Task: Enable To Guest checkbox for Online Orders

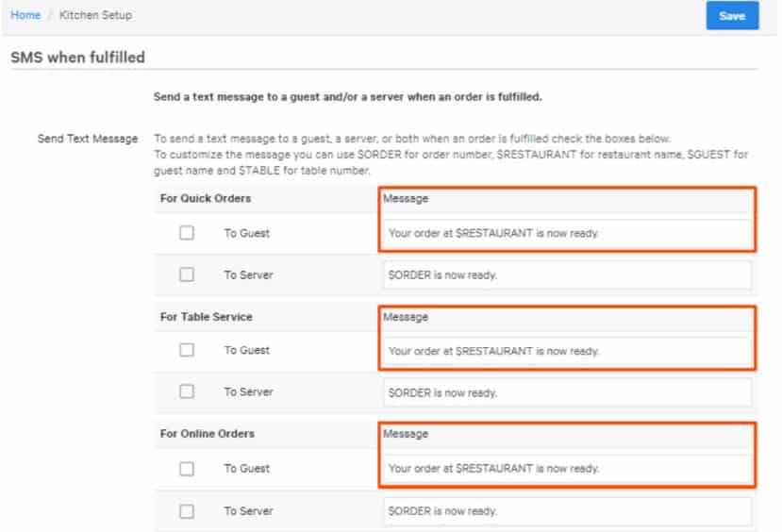Action: (187, 469)
